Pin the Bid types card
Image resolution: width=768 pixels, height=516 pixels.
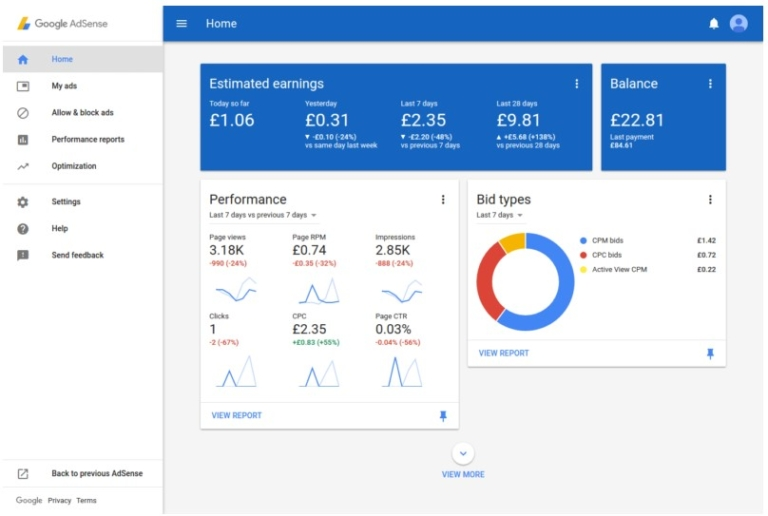pyautogui.click(x=710, y=353)
